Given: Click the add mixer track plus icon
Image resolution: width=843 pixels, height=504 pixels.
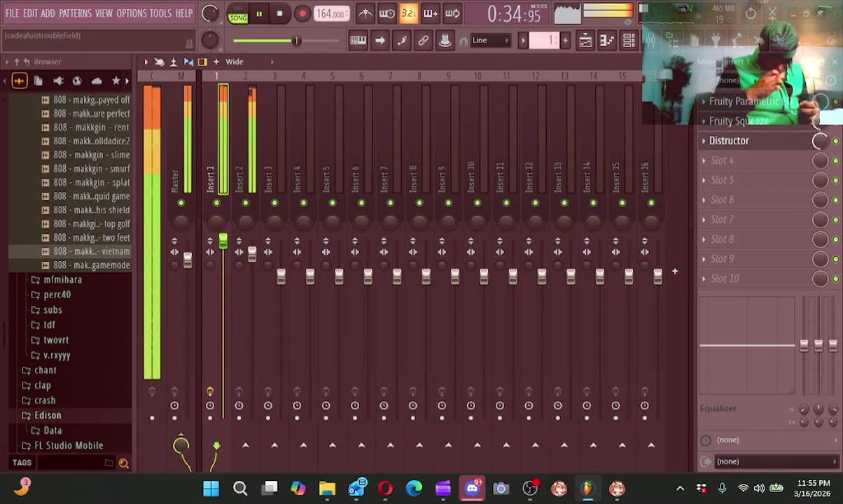Looking at the screenshot, I should 216,62.
